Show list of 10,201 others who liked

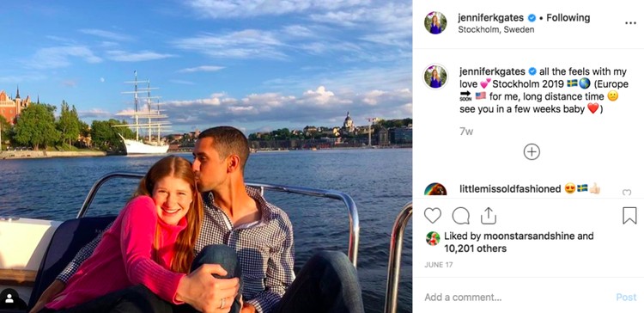(x=475, y=249)
